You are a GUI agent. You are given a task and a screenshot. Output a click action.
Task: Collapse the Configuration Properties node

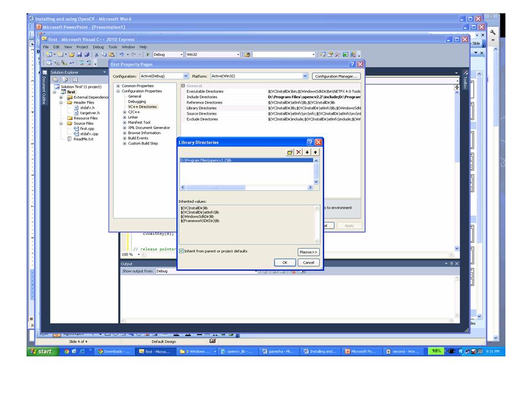[118, 91]
